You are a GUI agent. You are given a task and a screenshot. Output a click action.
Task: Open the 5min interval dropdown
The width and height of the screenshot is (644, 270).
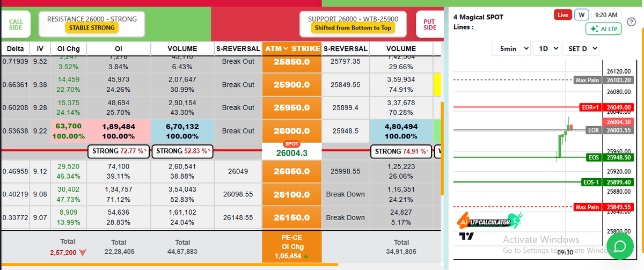(511, 48)
